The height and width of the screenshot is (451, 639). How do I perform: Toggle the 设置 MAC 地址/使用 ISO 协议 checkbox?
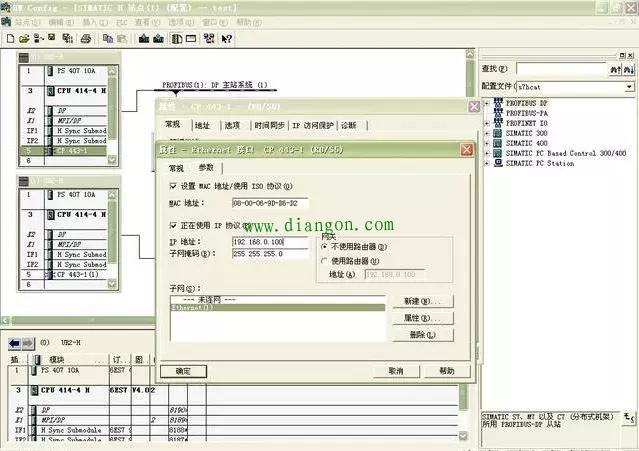click(173, 186)
